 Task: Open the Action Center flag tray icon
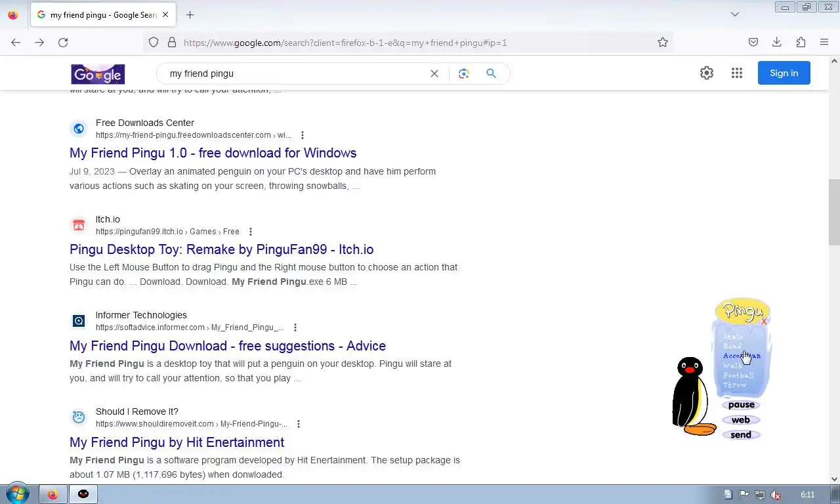coord(744,495)
